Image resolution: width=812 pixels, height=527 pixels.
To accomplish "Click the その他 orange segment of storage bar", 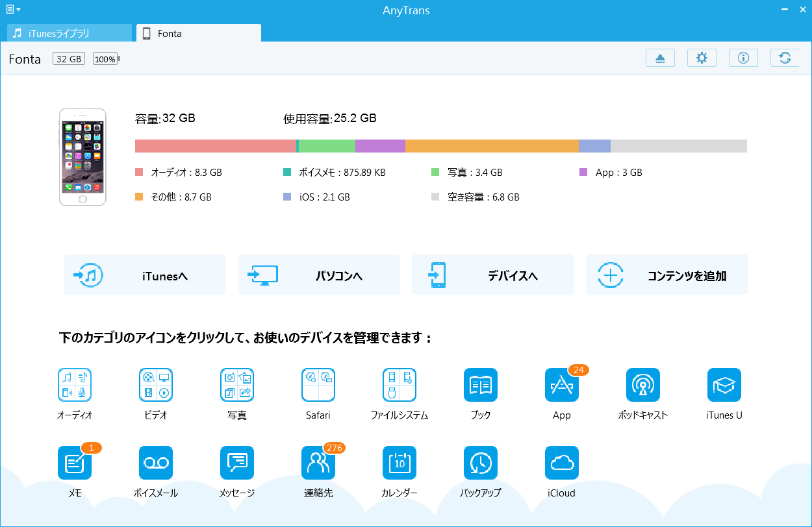I will tap(492, 146).
